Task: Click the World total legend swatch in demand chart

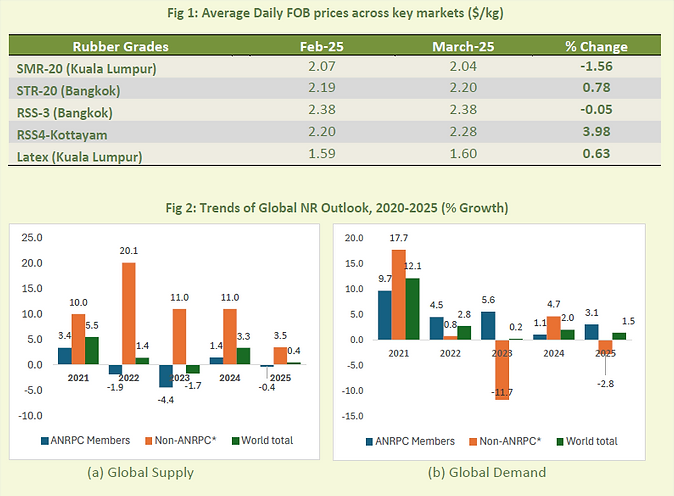Action: [x=560, y=442]
